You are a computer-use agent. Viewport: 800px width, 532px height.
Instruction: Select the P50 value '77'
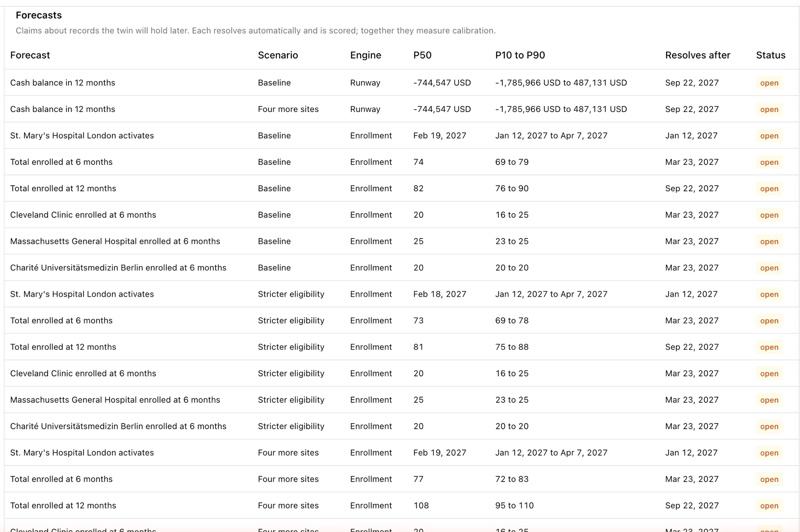(x=418, y=479)
